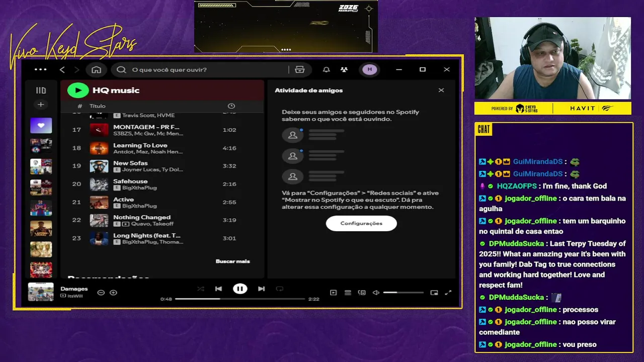Play the HQ music playlist
This screenshot has width=644, height=362.
(78, 90)
